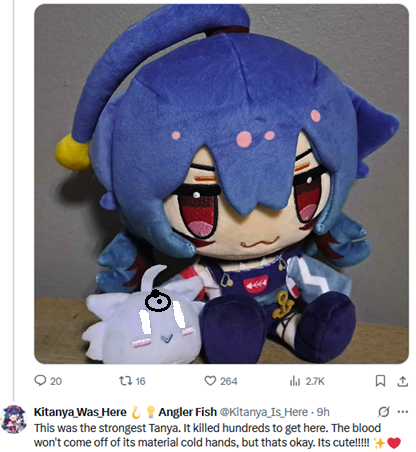Click the 2.7K views count
The height and width of the screenshot is (452, 416).
click(315, 381)
